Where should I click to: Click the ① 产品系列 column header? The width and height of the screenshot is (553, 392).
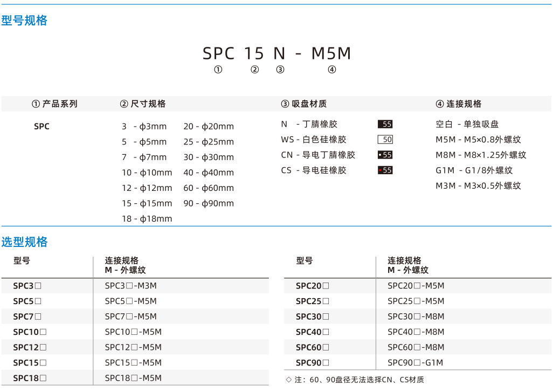point(54,104)
